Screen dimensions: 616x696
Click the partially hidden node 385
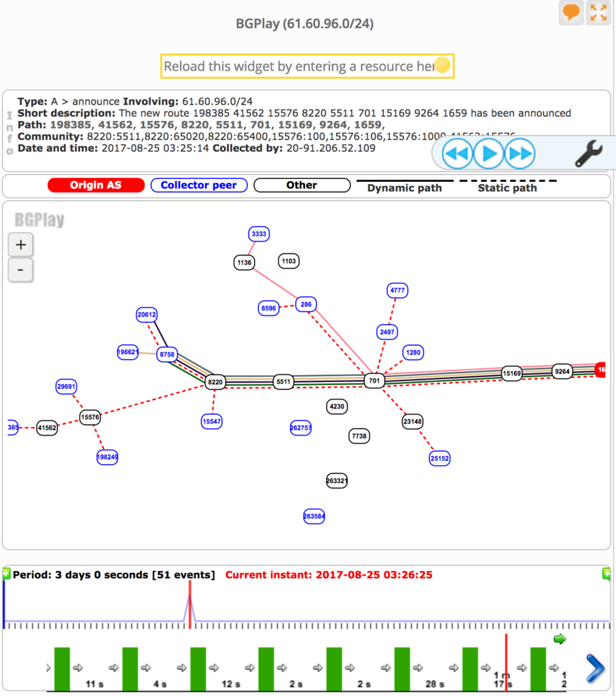(13, 428)
